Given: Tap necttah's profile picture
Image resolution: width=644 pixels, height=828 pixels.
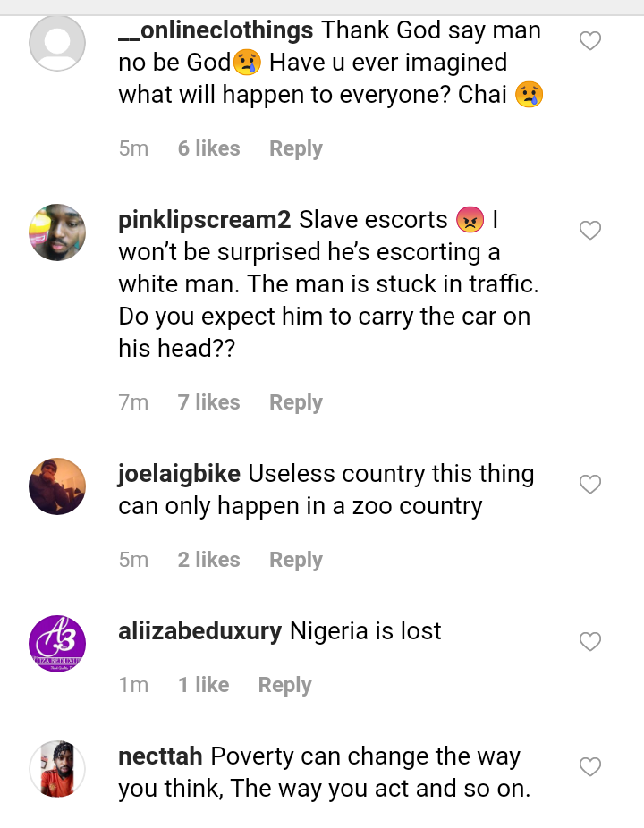Looking at the screenshot, I should pos(57,769).
